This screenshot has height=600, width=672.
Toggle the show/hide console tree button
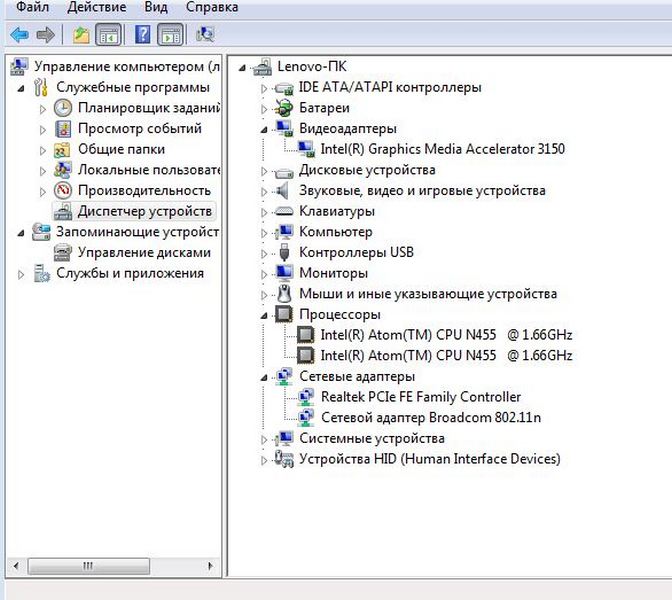pyautogui.click(x=108, y=35)
